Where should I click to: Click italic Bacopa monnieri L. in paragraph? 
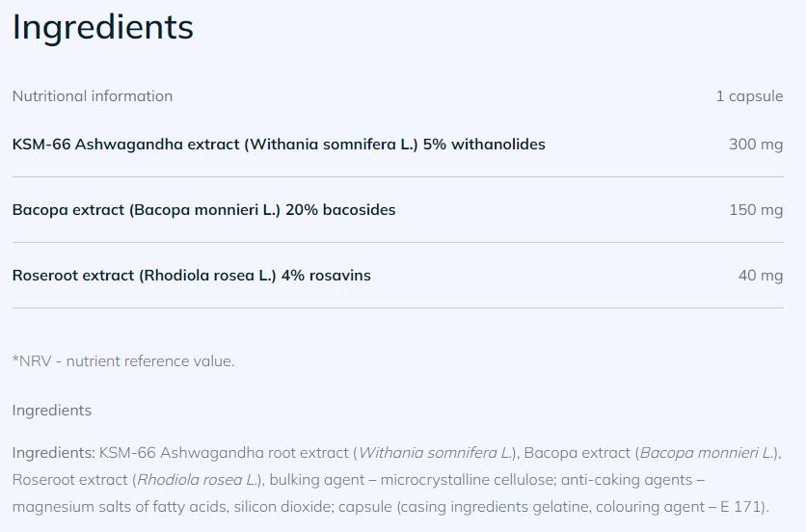[708, 453]
